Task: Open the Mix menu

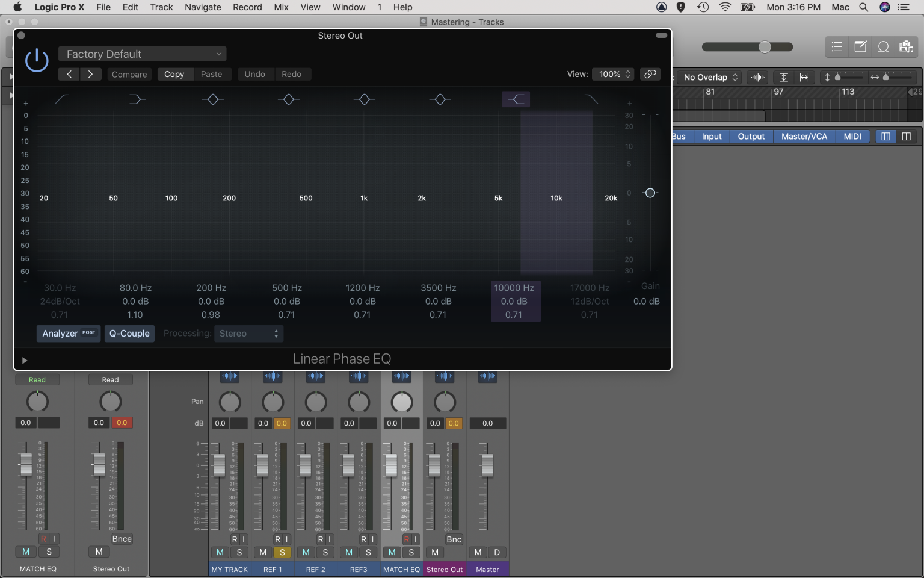Action: coord(280,7)
